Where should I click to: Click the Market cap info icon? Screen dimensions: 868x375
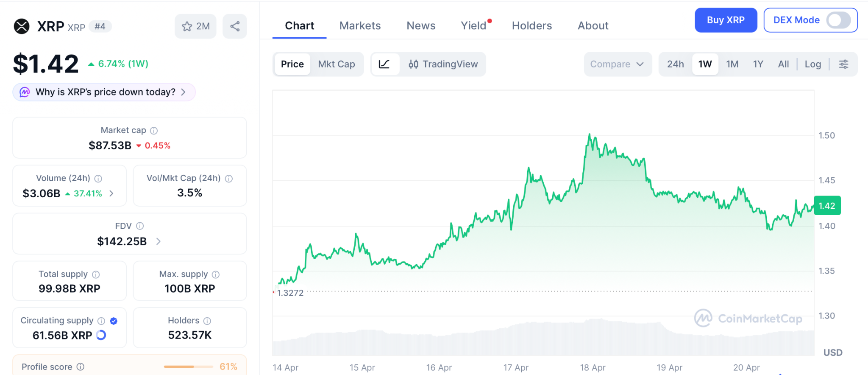154,131
